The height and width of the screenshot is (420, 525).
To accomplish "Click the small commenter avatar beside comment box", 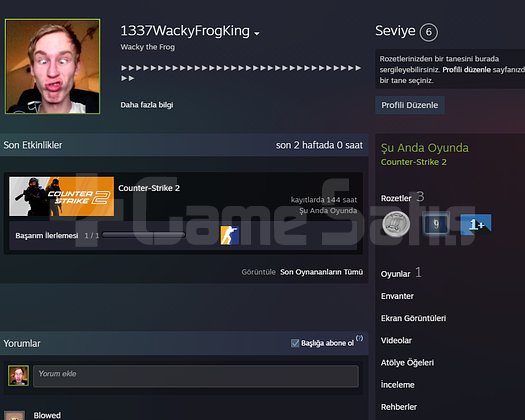I will pos(18,375).
